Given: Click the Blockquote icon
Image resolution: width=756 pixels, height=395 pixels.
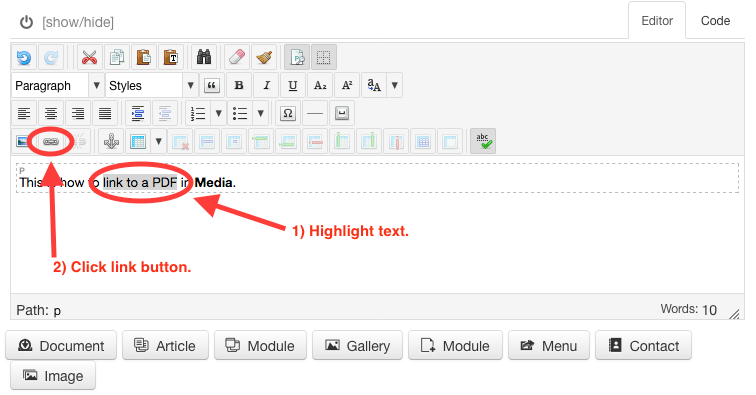Looking at the screenshot, I should pos(211,86).
